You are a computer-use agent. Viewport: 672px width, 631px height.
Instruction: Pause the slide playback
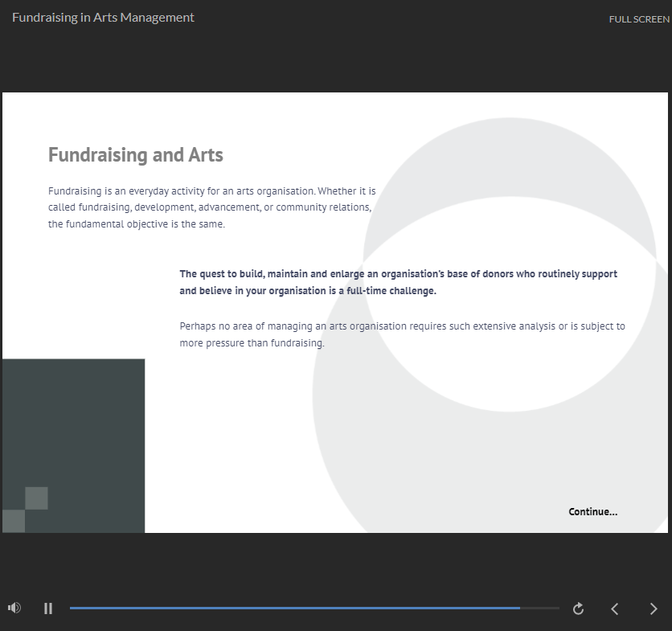click(x=48, y=608)
